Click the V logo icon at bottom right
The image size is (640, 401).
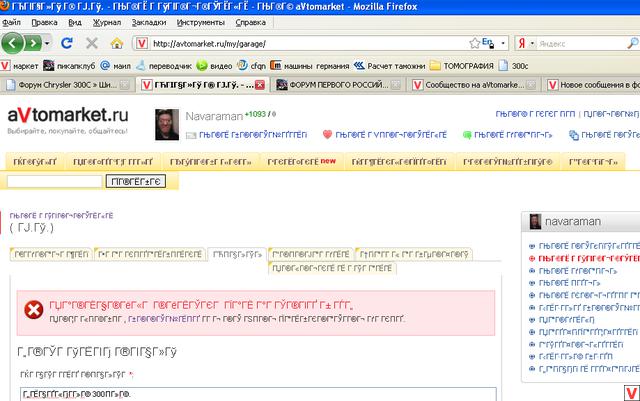click(631, 393)
